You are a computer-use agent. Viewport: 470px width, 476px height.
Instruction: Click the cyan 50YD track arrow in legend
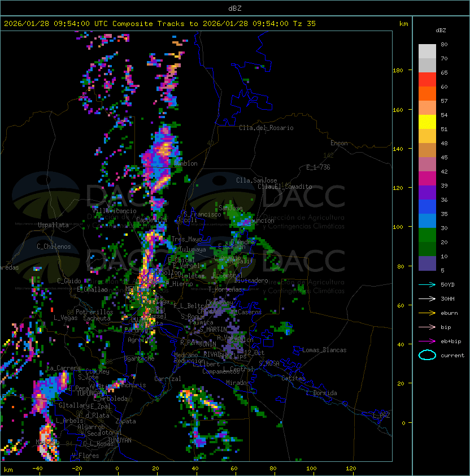pyautogui.click(x=427, y=284)
